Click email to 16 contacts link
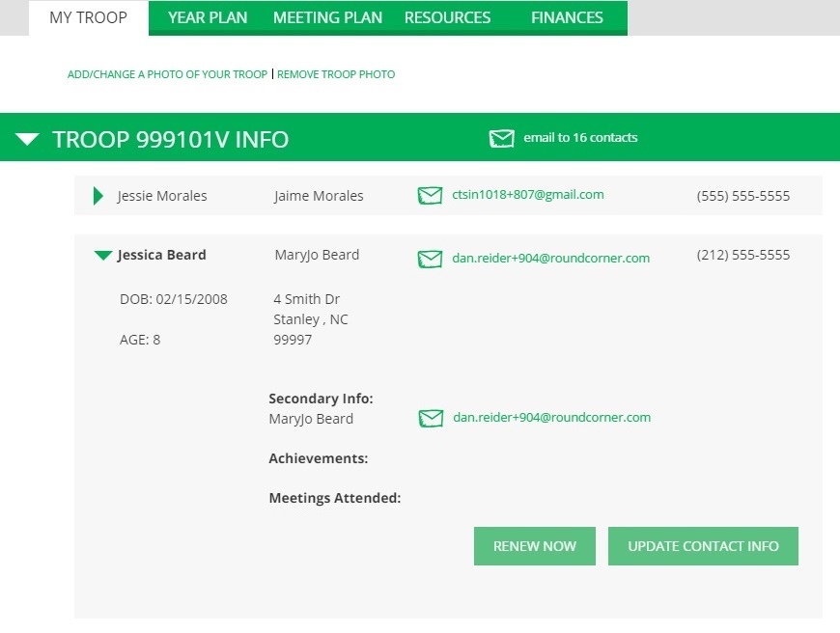Viewport: 840px width, 633px height. 580,138
